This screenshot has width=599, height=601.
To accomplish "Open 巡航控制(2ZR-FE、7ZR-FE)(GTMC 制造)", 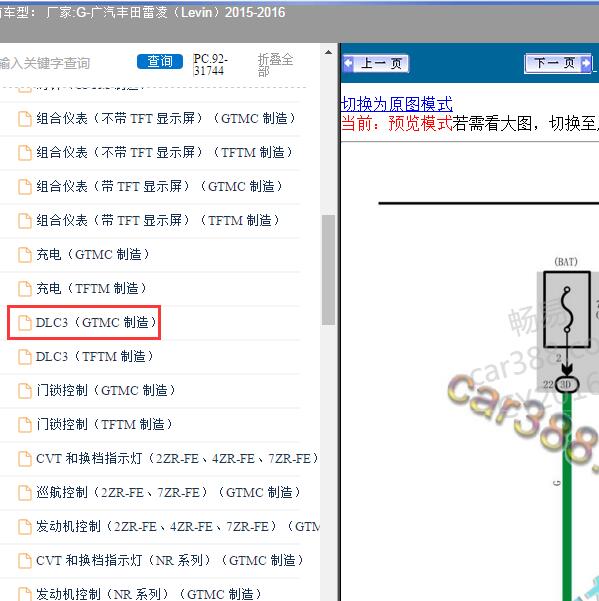I will click(168, 493).
